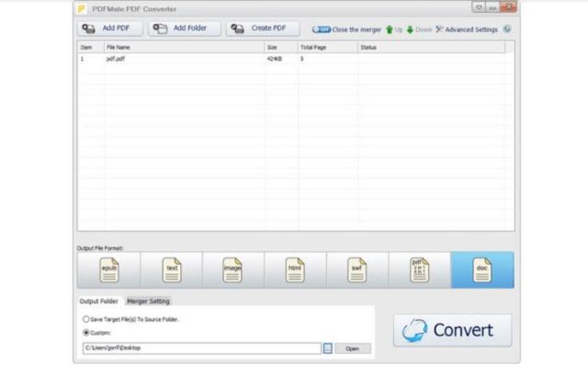Screen dimensions: 588x365
Task: Select the html output format icon
Action: tap(295, 270)
